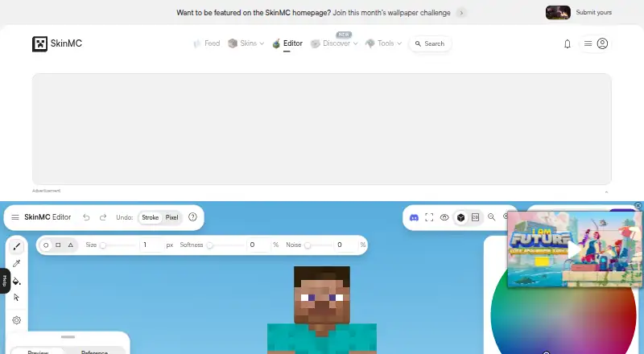The width and height of the screenshot is (644, 354).
Task: Click Submit yours link
Action: 593,12
